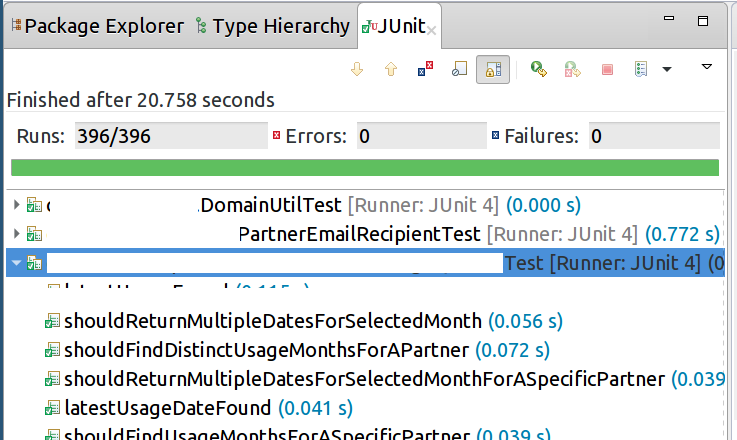The width and height of the screenshot is (737, 440).
Task: Rerun tests with failures first
Action: tap(572, 69)
